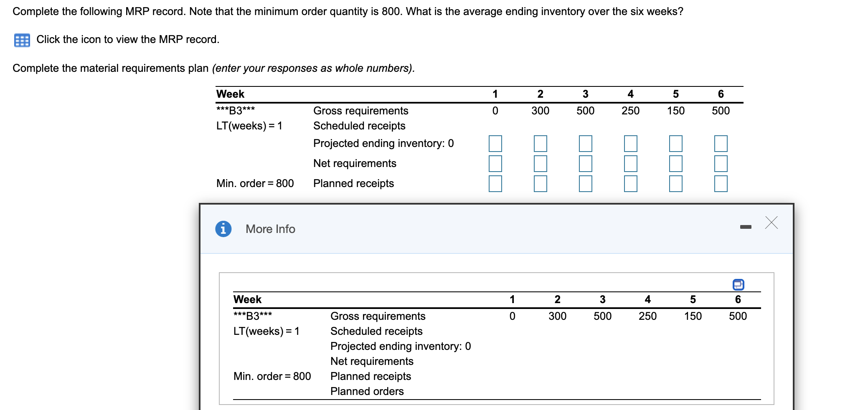Select week 2 projected ending inventory box
This screenshot has width=868, height=410.
pyautogui.click(x=540, y=144)
